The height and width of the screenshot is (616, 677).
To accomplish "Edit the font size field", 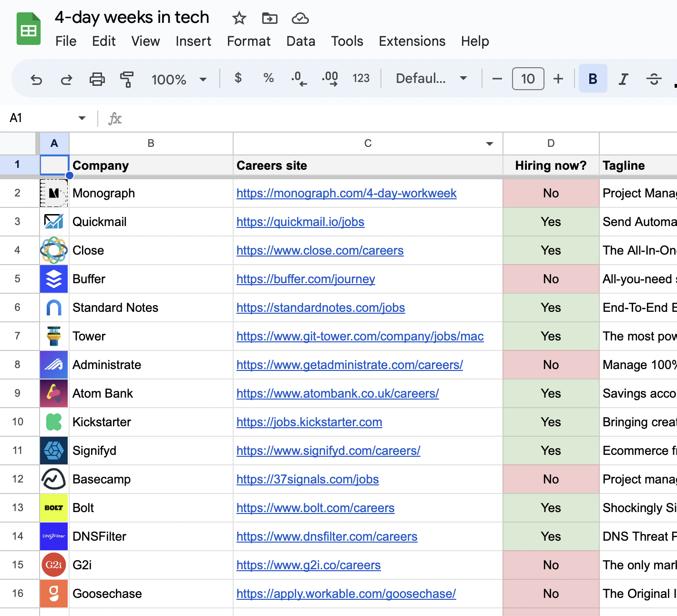I will click(x=528, y=79).
